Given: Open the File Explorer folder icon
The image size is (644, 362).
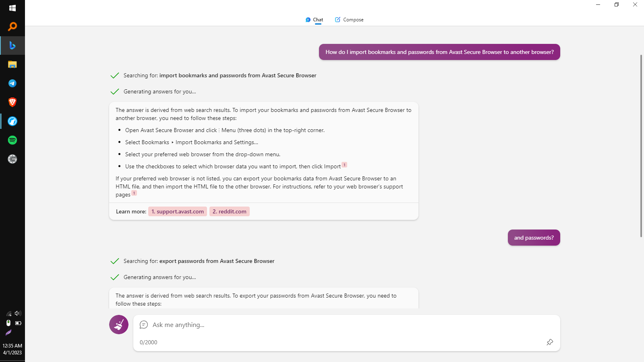Looking at the screenshot, I should tap(12, 64).
